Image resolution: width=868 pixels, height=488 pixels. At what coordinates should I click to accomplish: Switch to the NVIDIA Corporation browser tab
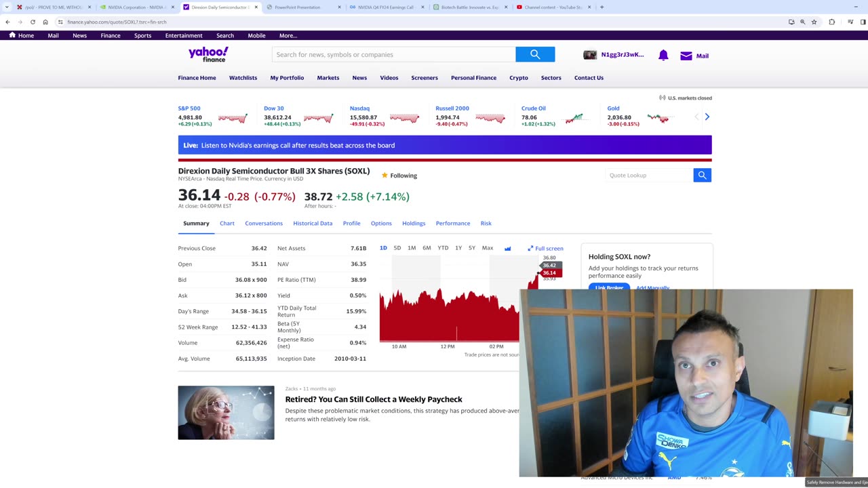[136, 7]
